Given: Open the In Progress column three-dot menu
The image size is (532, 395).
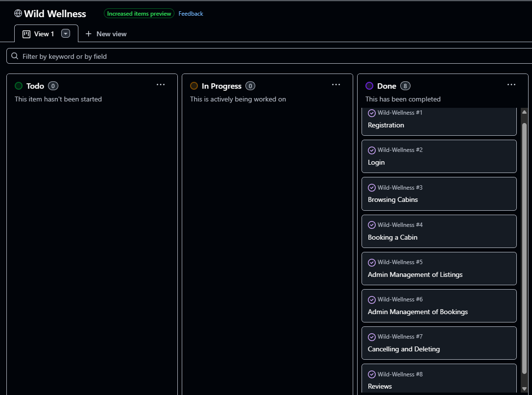Looking at the screenshot, I should 336,84.
